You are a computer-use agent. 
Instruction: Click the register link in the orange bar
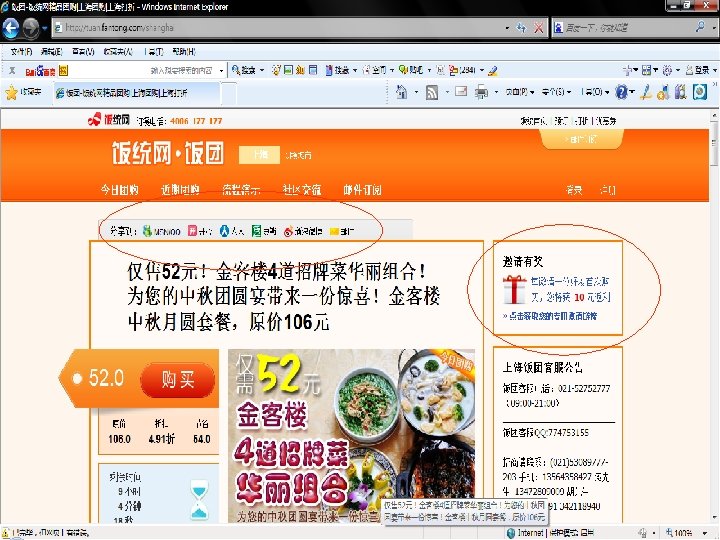pos(608,190)
